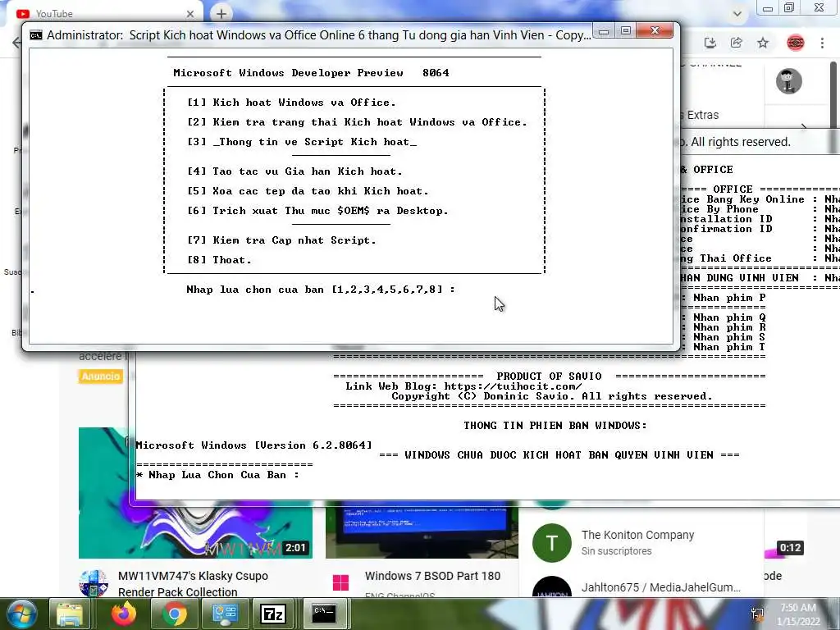Select the YouTube browser tab
The image size is (840, 630).
pyautogui.click(x=104, y=14)
